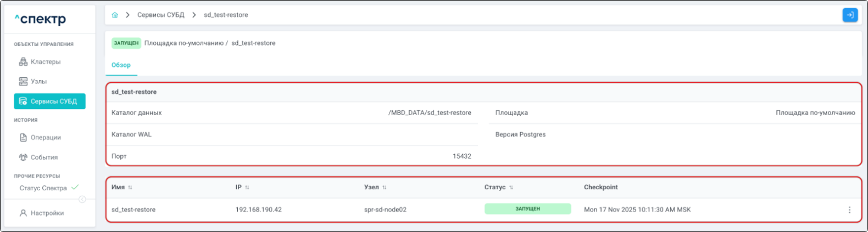The image size is (868, 232).
Task: Click the home icon in breadcrumb
Action: (115, 15)
